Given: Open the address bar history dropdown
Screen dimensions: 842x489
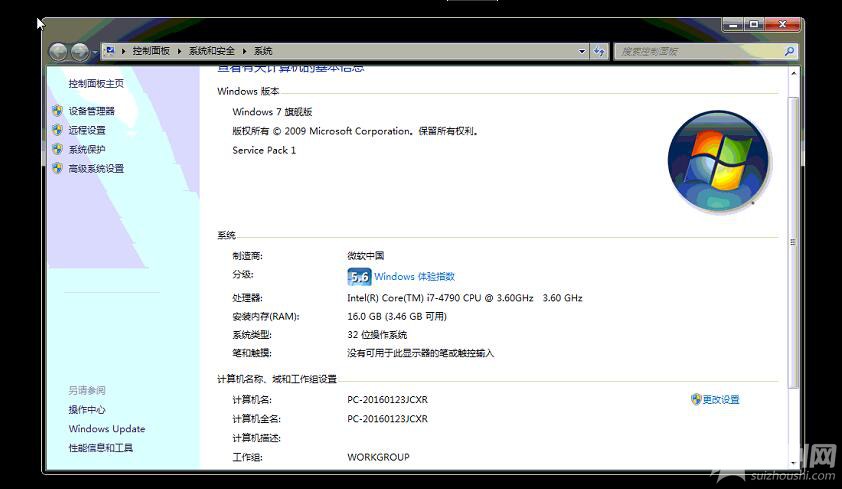Looking at the screenshot, I should point(582,52).
